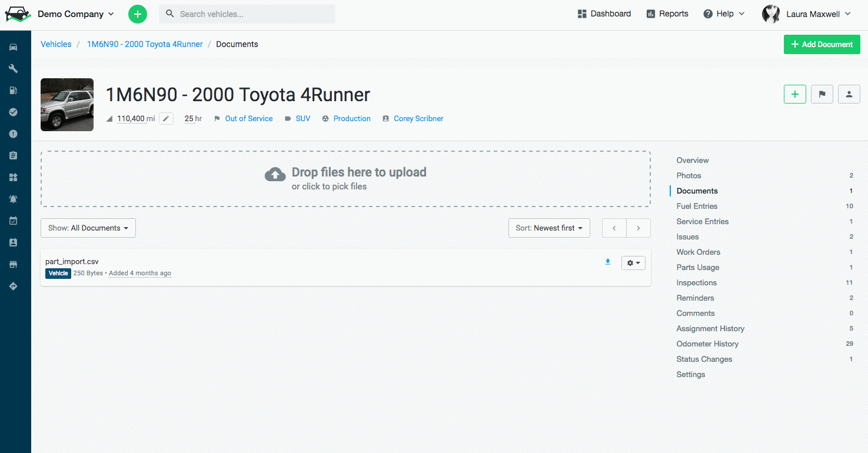
Task: Click the Out of Service status link
Action: [x=249, y=119]
